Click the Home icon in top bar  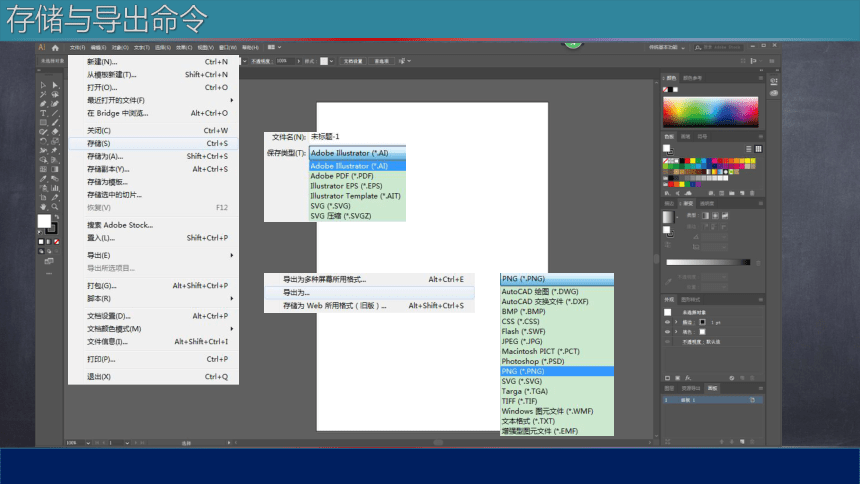(x=55, y=48)
